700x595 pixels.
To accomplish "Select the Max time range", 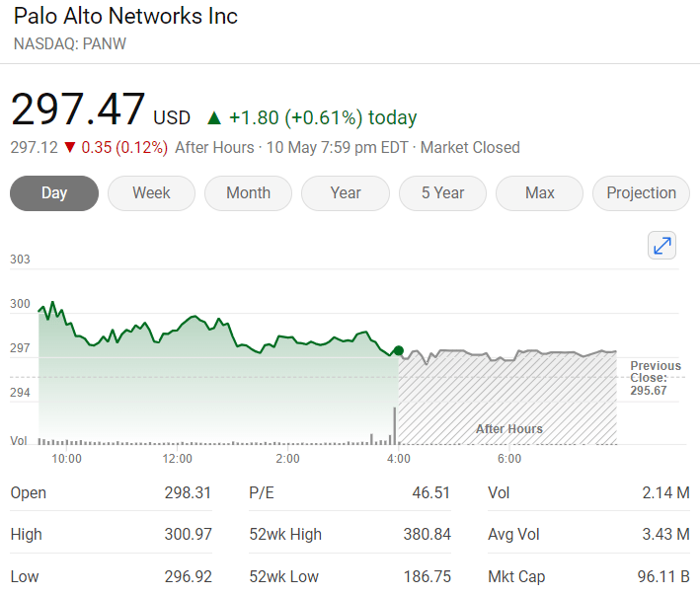I will click(x=540, y=193).
